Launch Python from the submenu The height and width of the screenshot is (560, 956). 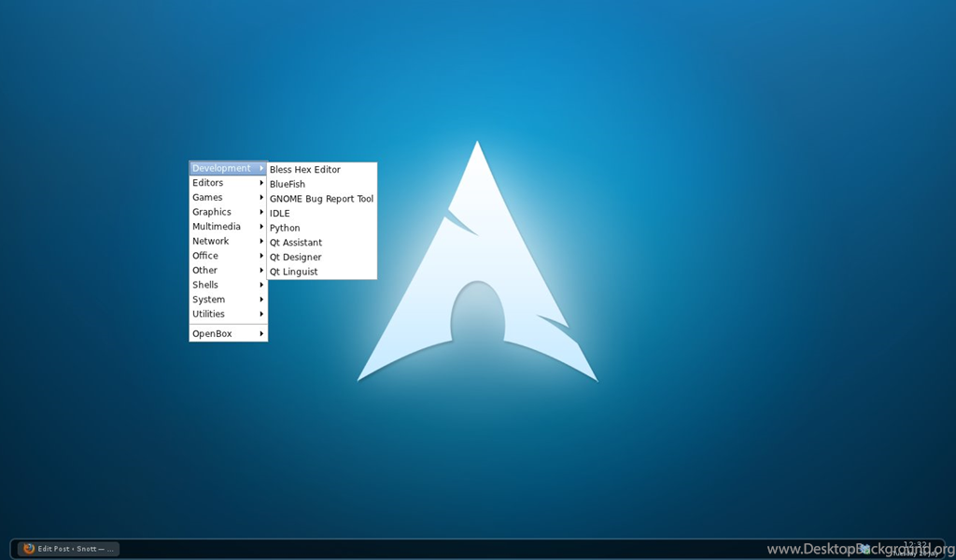coord(322,228)
